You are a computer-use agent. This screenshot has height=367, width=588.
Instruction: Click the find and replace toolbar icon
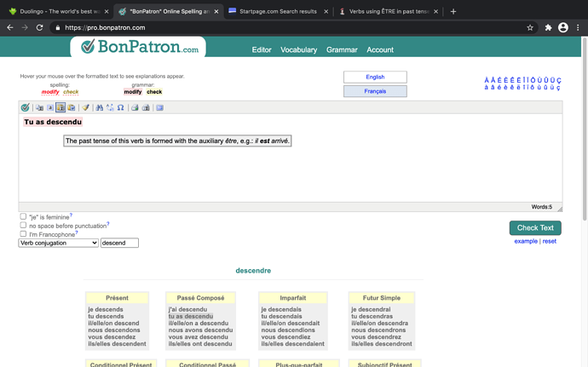coord(110,107)
